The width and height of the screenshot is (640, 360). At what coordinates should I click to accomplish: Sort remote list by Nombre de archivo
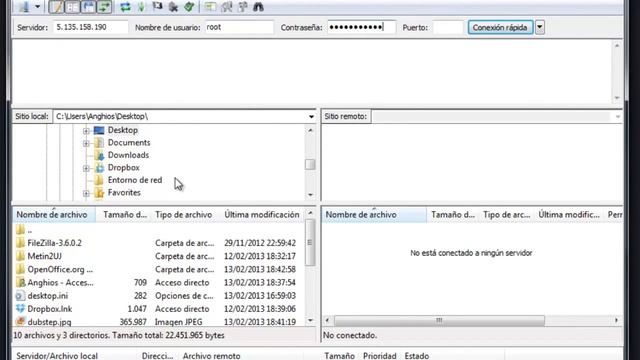(x=374, y=215)
